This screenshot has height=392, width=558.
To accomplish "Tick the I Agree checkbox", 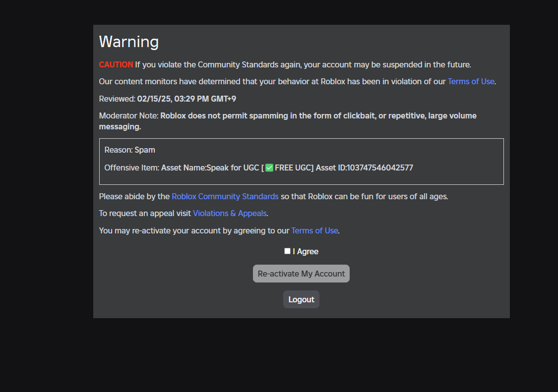I will 287,251.
